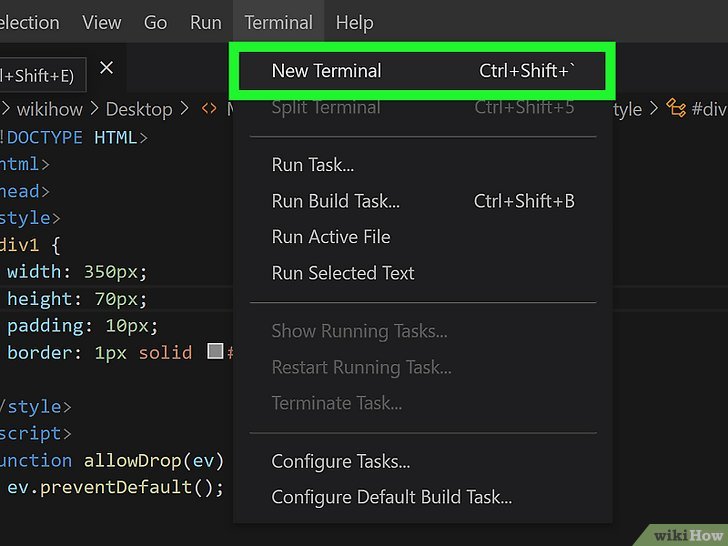Select Run Build Task... entry
This screenshot has height=546, width=728.
[x=422, y=201]
